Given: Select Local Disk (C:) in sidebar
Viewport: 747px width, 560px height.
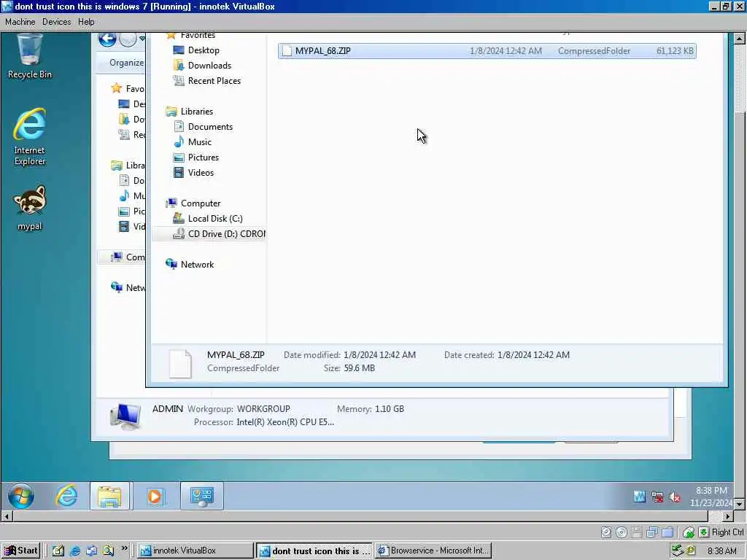Looking at the screenshot, I should click(215, 219).
